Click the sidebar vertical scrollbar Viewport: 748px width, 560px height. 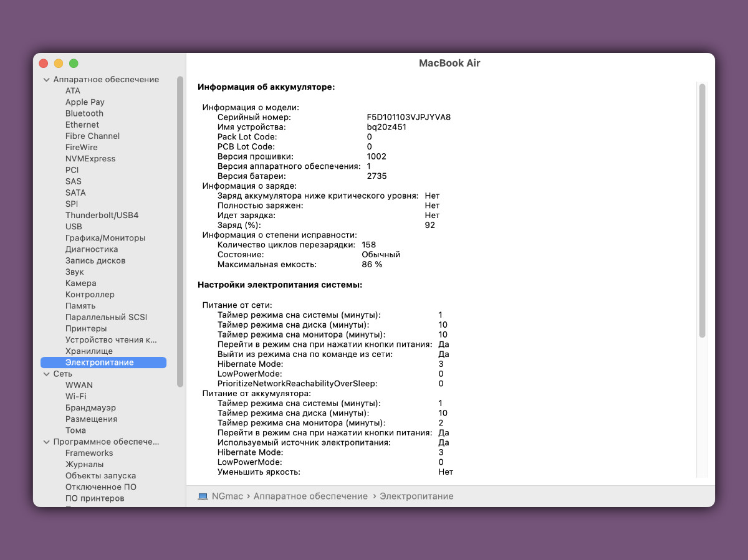click(180, 231)
